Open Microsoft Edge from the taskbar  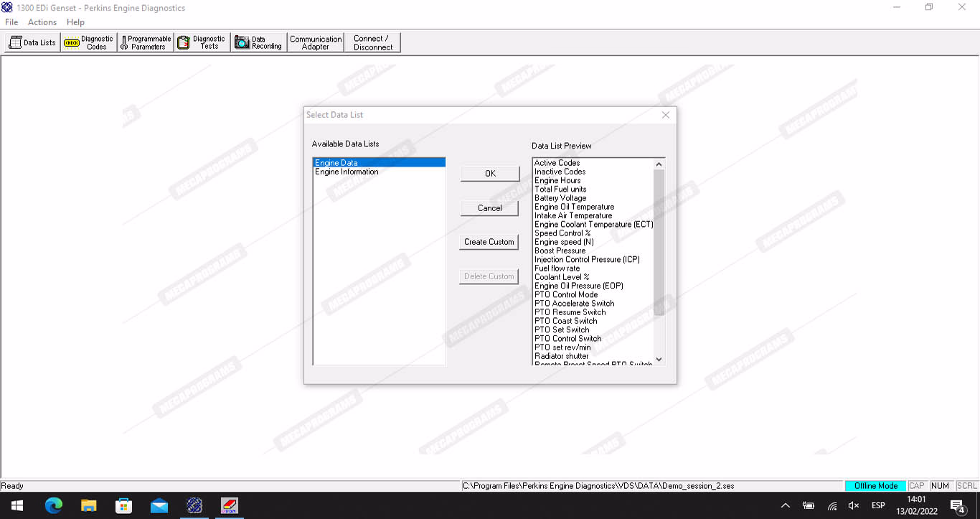(54, 505)
